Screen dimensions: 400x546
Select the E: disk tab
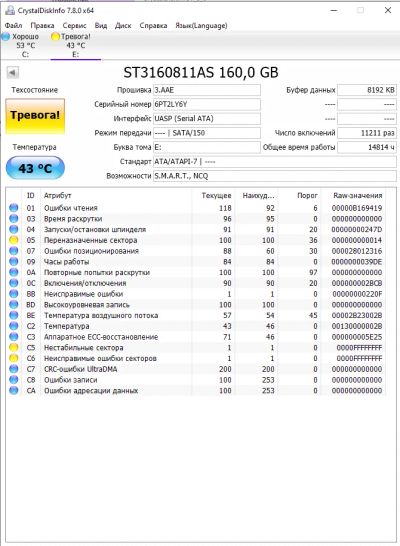click(76, 45)
